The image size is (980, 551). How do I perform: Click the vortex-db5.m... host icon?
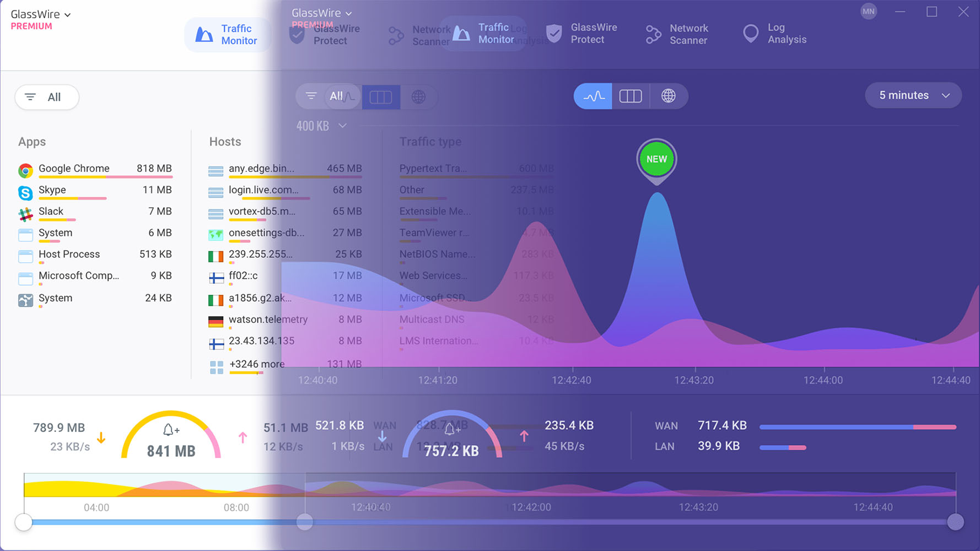216,214
